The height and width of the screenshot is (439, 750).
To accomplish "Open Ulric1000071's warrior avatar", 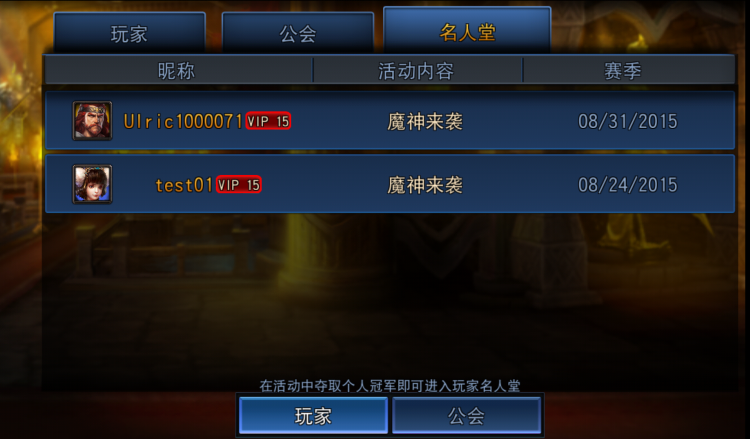I will (x=92, y=121).
